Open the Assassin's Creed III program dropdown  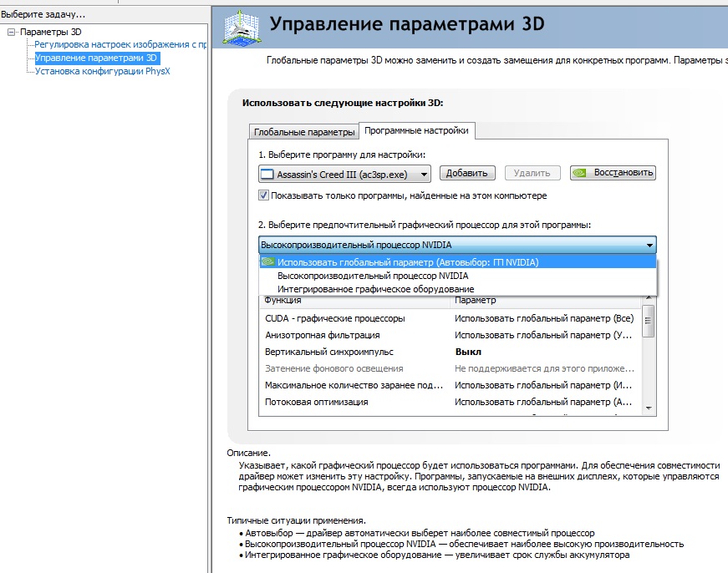pyautogui.click(x=344, y=175)
